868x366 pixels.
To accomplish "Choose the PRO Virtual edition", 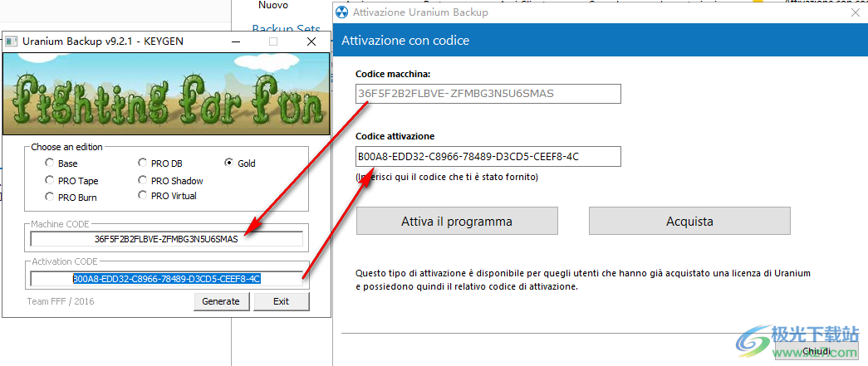I will click(x=143, y=197).
